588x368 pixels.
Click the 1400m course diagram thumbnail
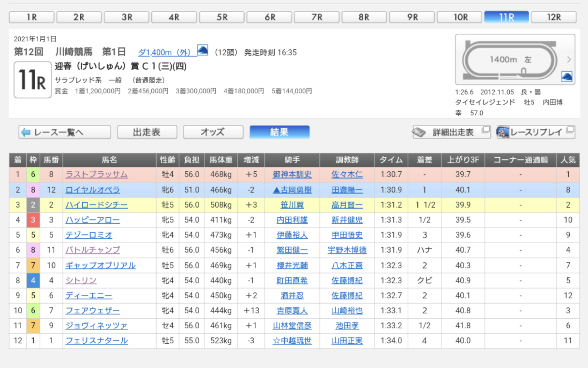pos(510,60)
